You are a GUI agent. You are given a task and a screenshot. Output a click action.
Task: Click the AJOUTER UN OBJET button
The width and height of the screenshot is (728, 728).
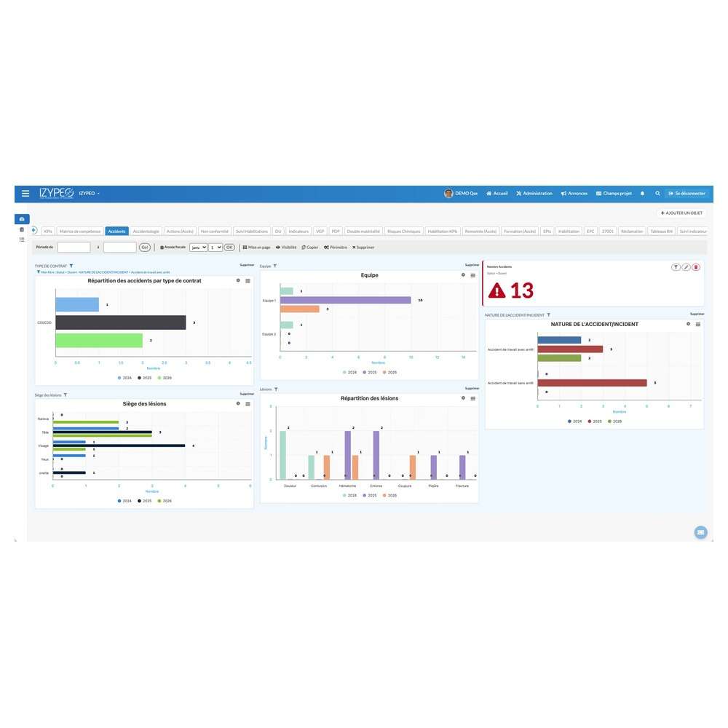681,213
